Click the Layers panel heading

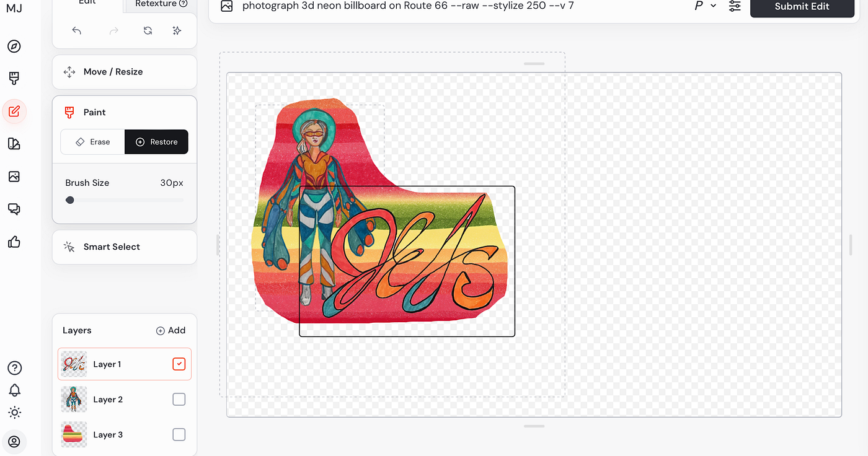coord(77,330)
